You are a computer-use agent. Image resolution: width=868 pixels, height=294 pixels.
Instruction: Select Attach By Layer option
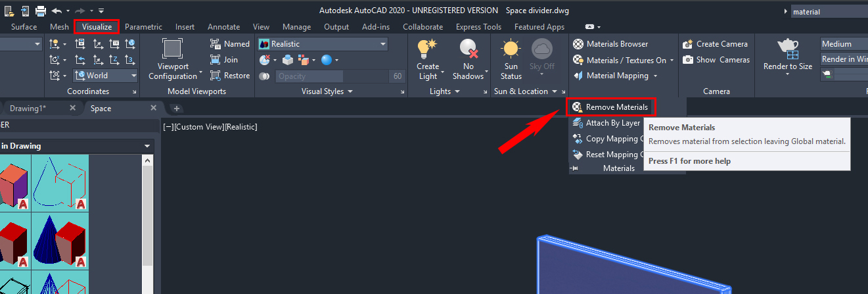(606, 123)
